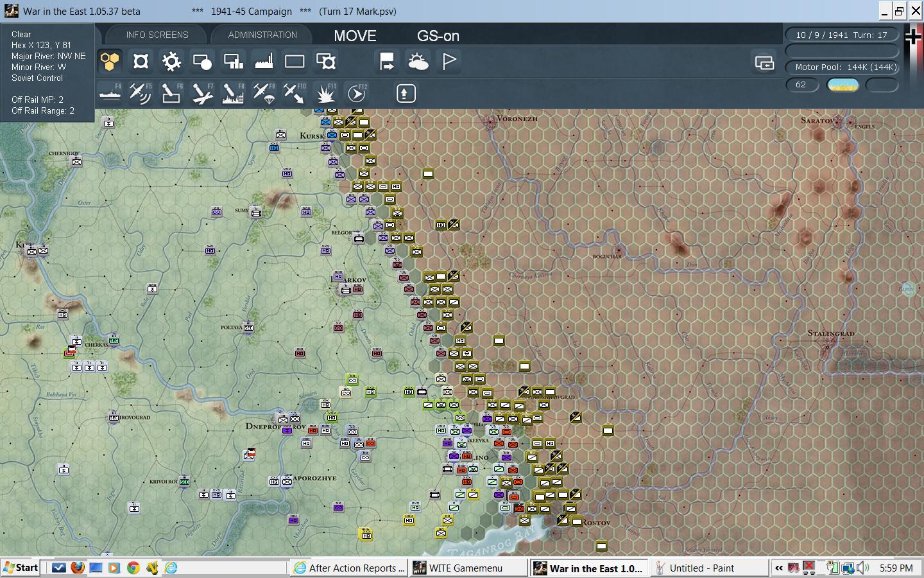Click the Motor Pool 144K readout
The height and width of the screenshot is (578, 924).
pyautogui.click(x=841, y=67)
